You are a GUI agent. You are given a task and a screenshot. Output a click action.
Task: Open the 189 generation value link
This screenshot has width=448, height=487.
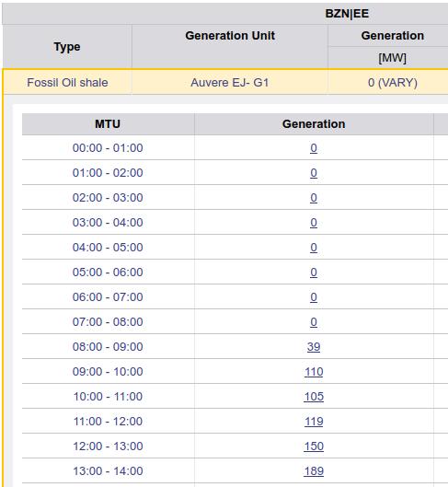coord(314,470)
